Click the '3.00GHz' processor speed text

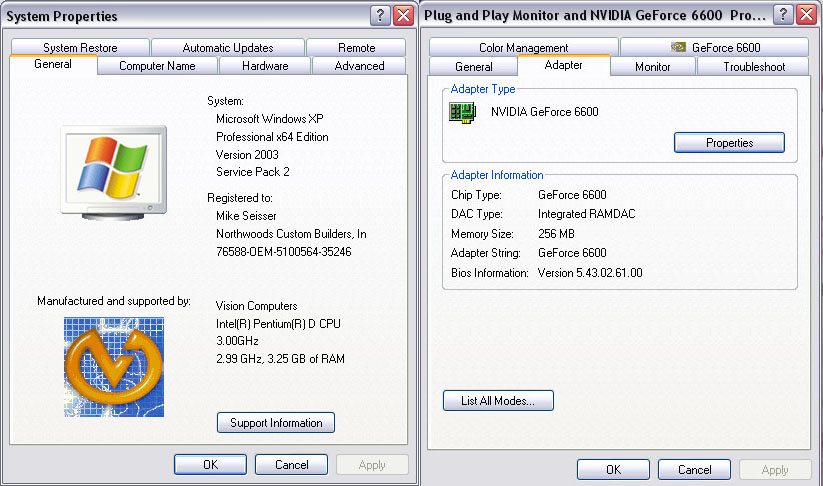pyautogui.click(x=237, y=341)
